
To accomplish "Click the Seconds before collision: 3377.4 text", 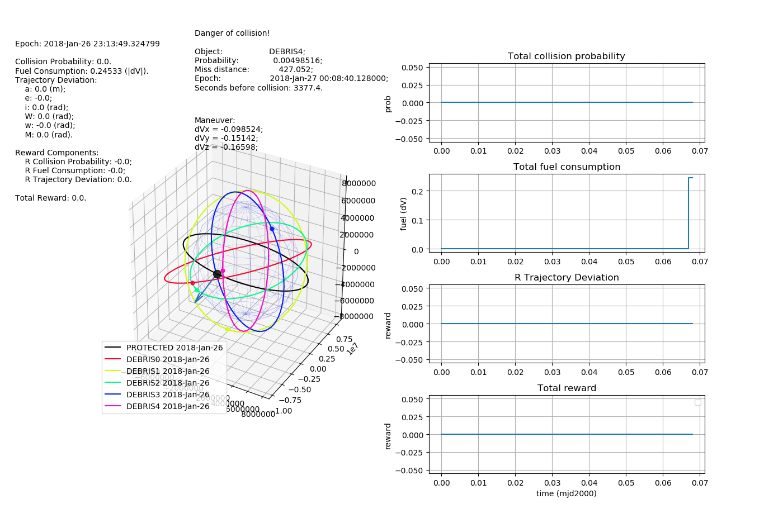I will (x=258, y=88).
